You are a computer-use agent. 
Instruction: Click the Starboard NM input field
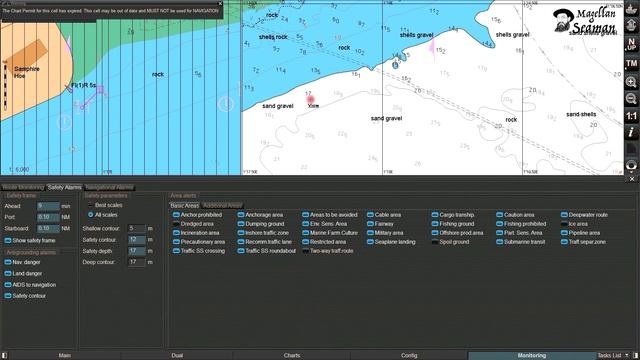(48, 228)
